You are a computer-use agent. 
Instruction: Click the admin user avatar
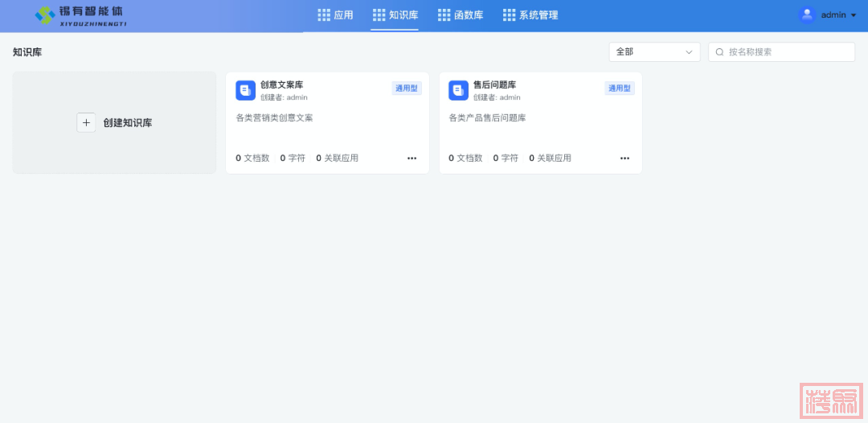[807, 15]
